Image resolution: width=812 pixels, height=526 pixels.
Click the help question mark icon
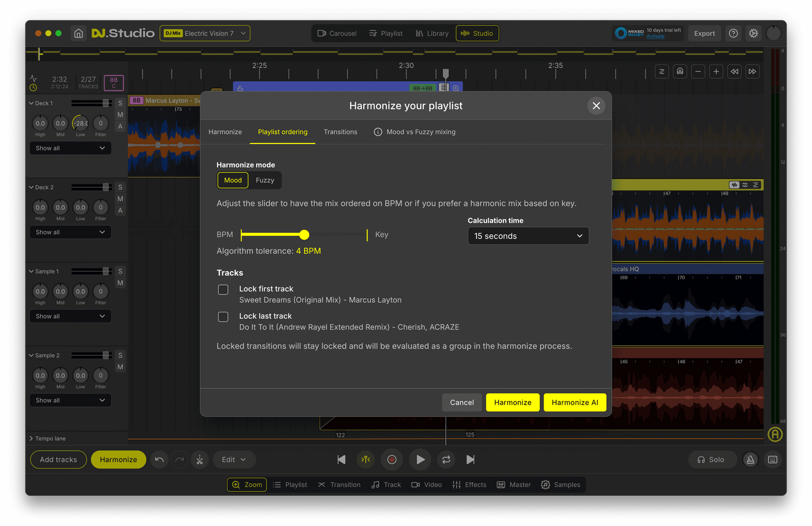(733, 34)
